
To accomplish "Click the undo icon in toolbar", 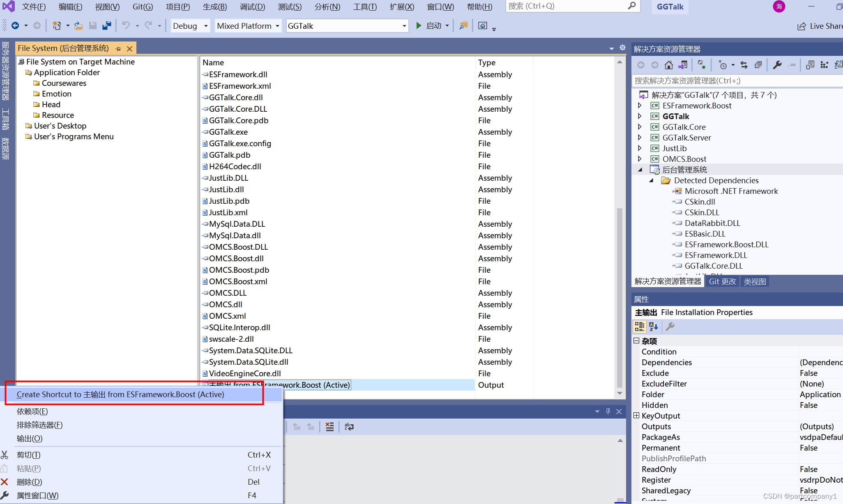I will coord(126,26).
